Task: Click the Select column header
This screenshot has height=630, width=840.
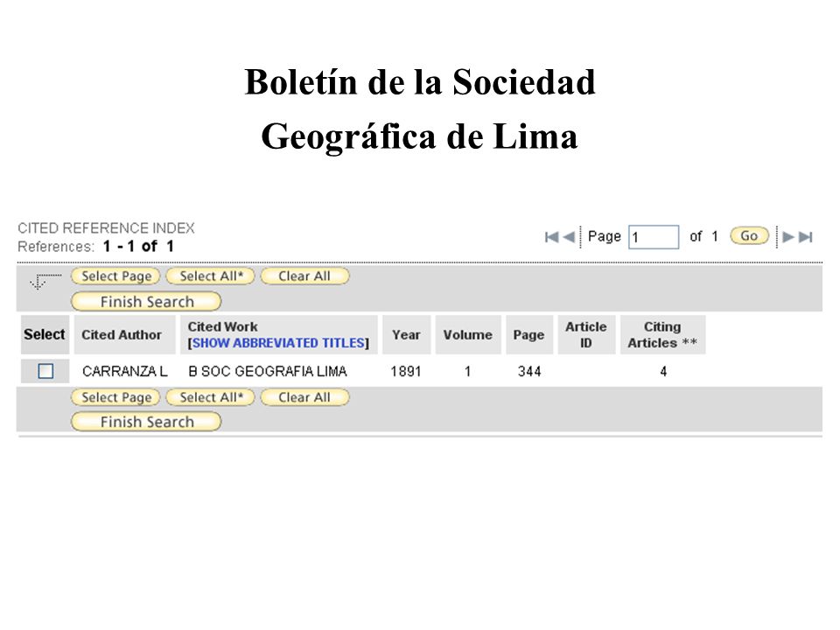Action: point(45,335)
